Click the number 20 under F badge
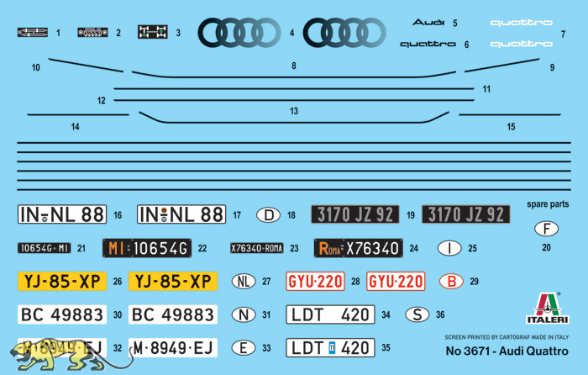The image size is (588, 375). click(x=546, y=248)
